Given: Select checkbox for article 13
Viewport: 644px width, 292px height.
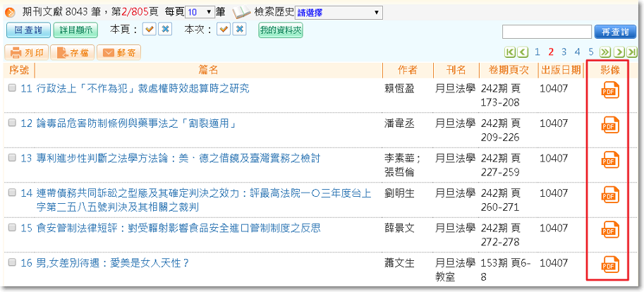Looking at the screenshot, I should pos(12,158).
